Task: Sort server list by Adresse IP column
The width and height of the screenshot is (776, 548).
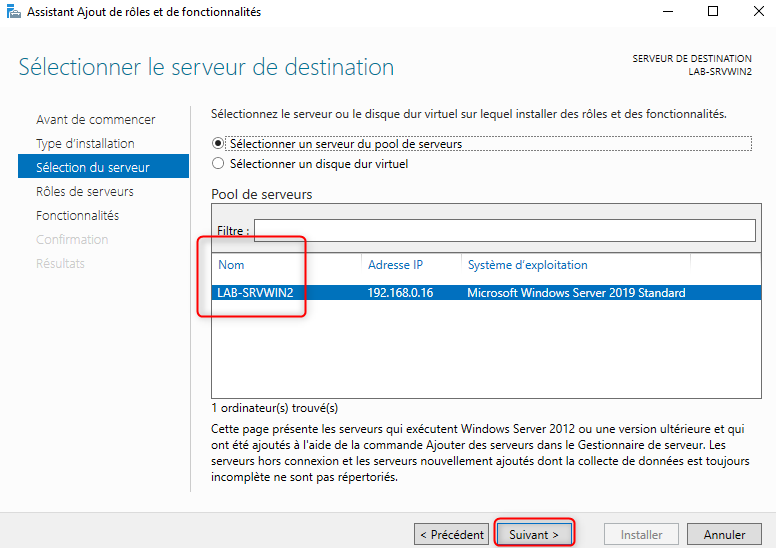Action: tap(395, 265)
